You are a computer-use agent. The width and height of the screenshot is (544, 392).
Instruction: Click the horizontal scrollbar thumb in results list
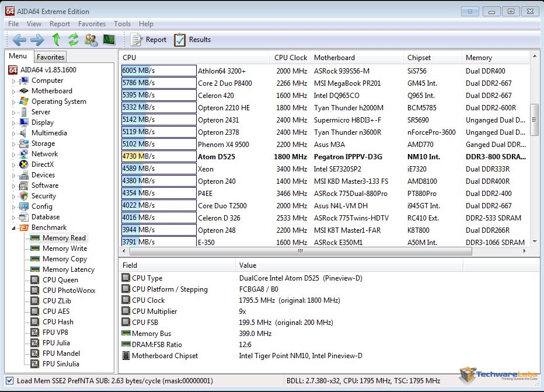301,251
